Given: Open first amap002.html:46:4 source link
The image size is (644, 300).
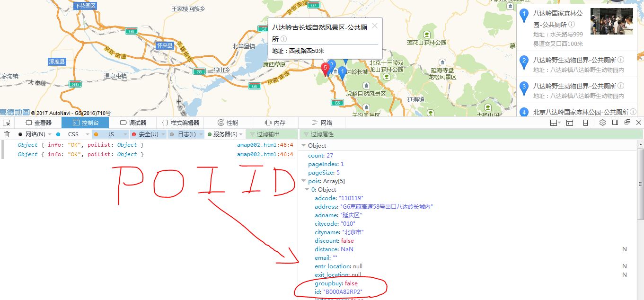Looking at the screenshot, I should [x=265, y=145].
